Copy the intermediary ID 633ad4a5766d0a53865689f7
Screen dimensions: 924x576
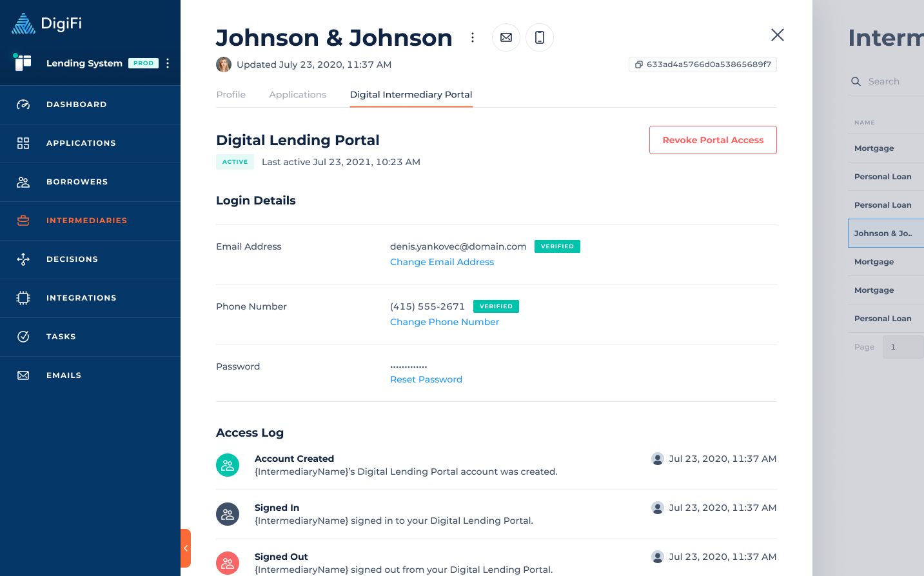click(x=703, y=65)
